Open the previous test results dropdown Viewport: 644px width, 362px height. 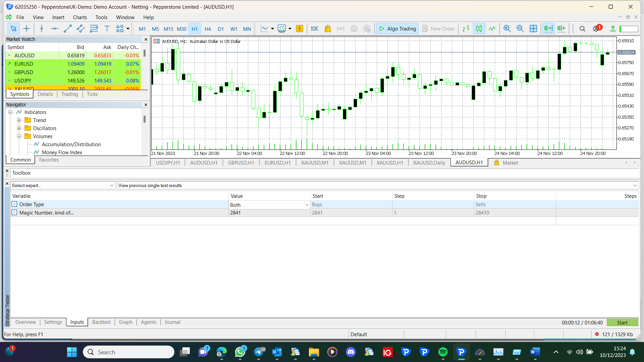click(378, 185)
